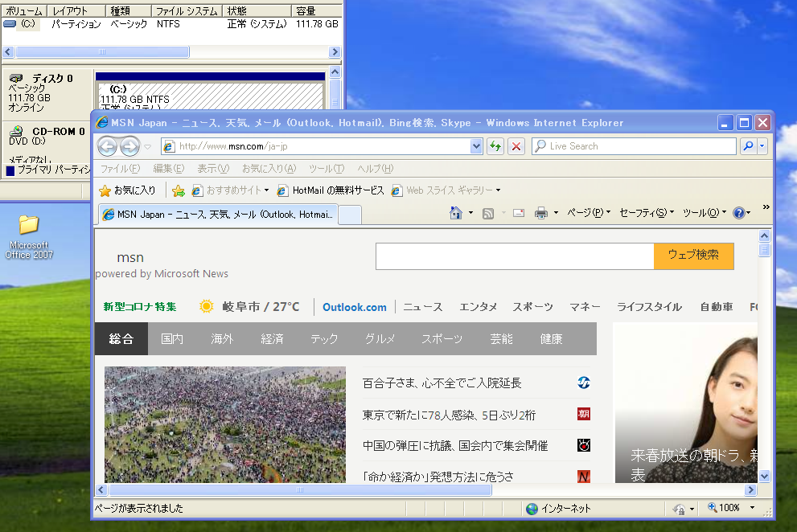Open the ファイル(F) menu

coord(120,169)
